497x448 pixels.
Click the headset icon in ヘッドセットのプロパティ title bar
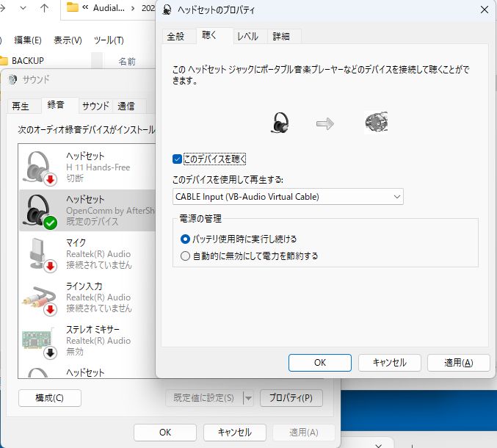[x=167, y=10]
